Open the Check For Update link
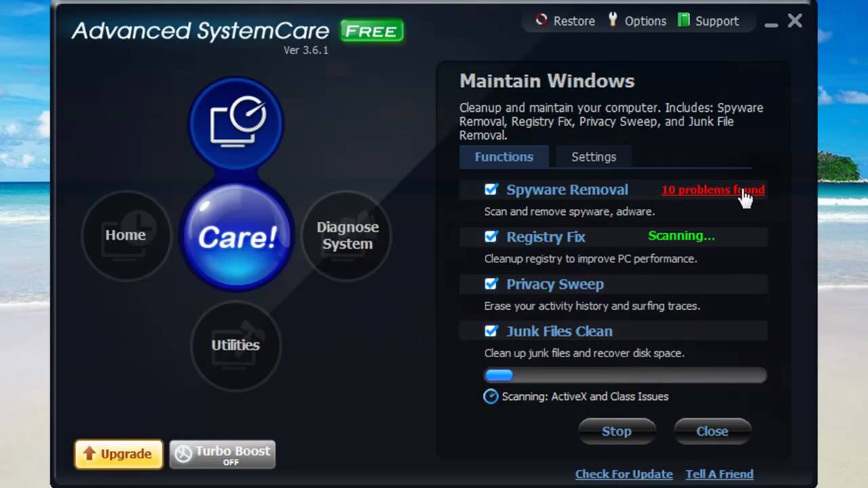This screenshot has height=488, width=868. (x=624, y=474)
